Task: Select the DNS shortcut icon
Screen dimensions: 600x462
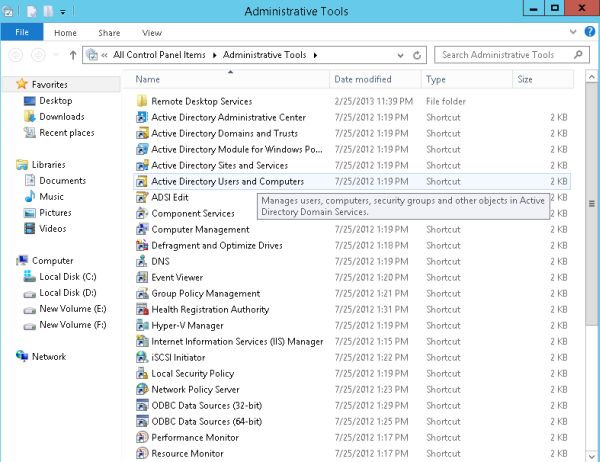Action: (x=142, y=262)
